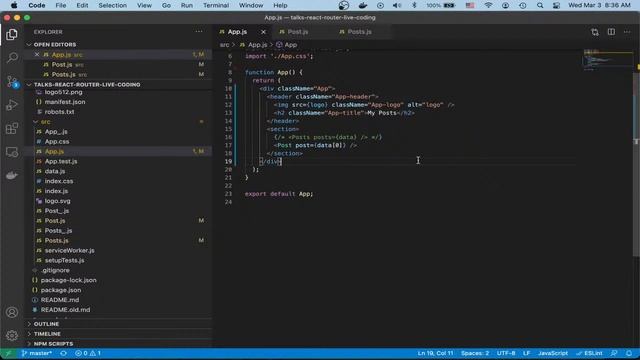Open the Explorer view in activity bar
The image size is (640, 360).
click(12, 34)
